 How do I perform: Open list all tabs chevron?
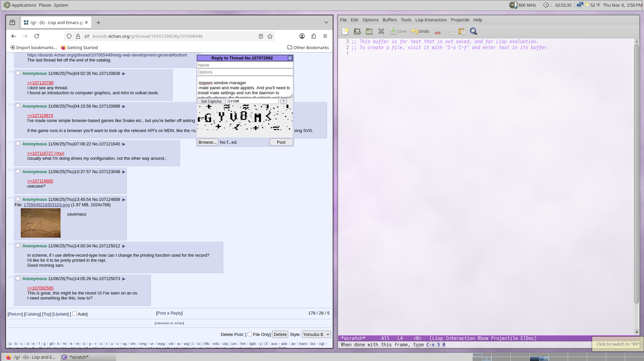coord(326,22)
